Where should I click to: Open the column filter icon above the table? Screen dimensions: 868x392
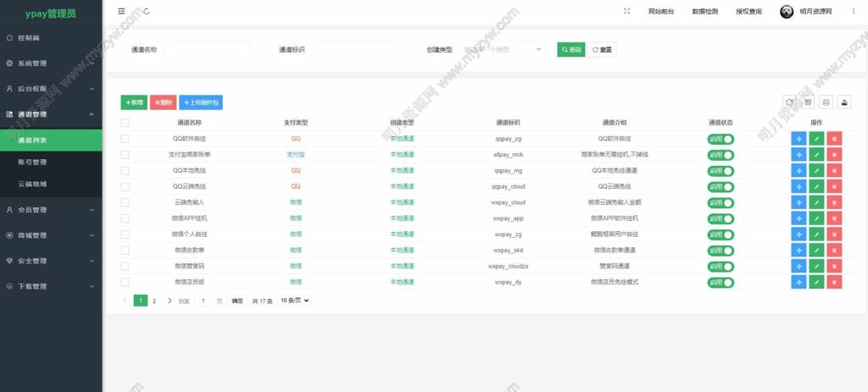pyautogui.click(x=808, y=102)
